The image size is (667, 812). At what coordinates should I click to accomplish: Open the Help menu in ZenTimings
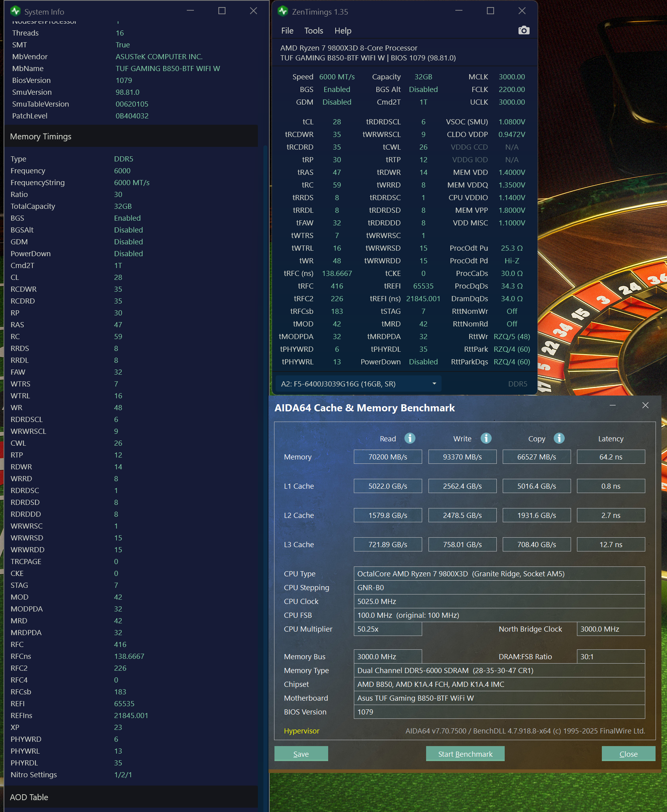click(343, 31)
